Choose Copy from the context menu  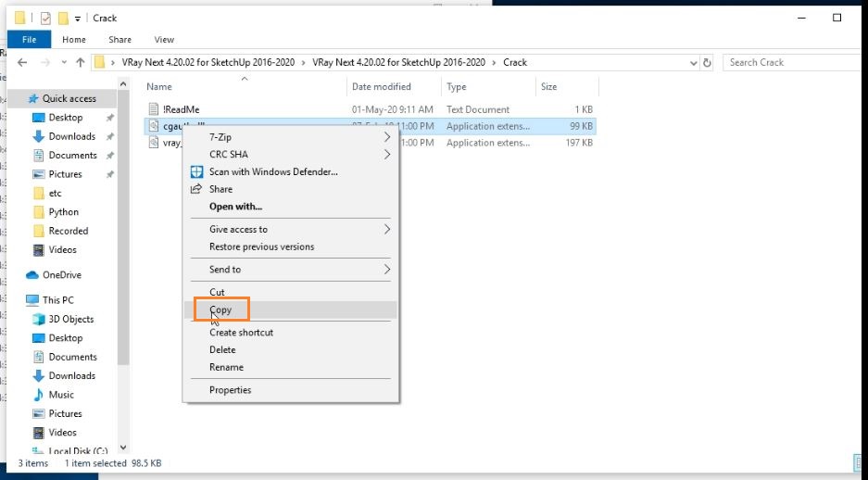tap(291, 310)
